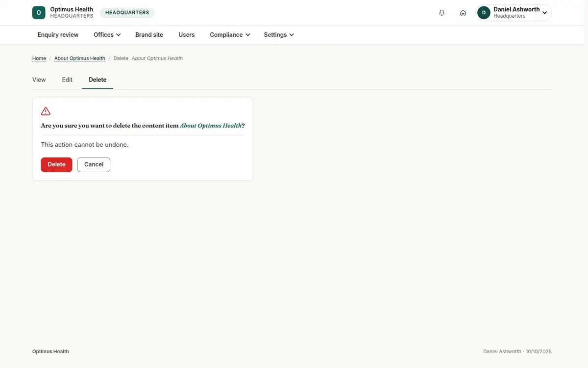588x368 pixels.
Task: Click the footer 'Optimus Health' text
Action: (50, 351)
